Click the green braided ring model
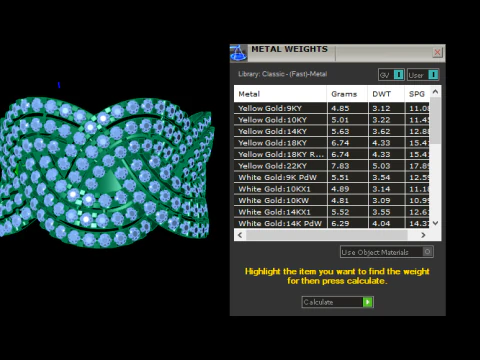The image size is (480, 360). pyautogui.click(x=106, y=172)
